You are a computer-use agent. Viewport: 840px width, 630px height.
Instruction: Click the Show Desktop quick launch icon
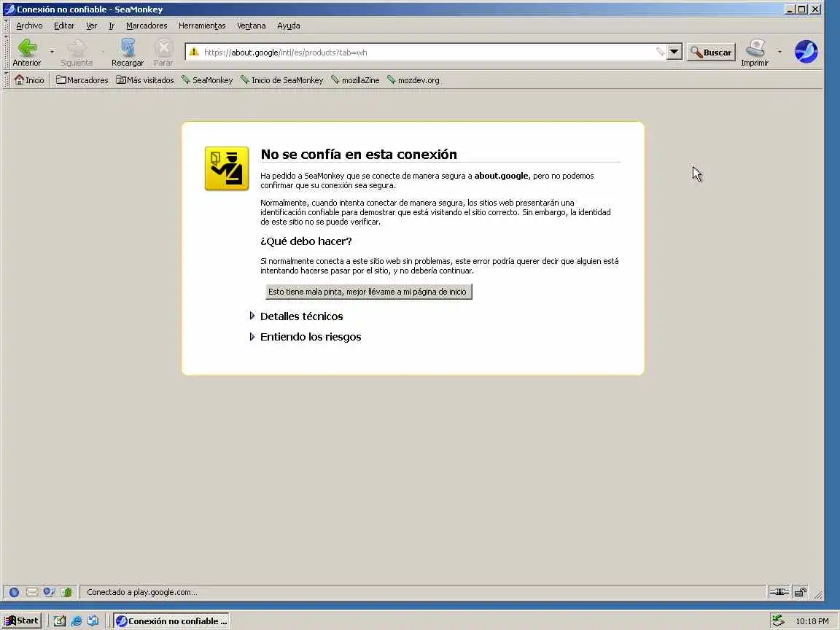point(60,621)
